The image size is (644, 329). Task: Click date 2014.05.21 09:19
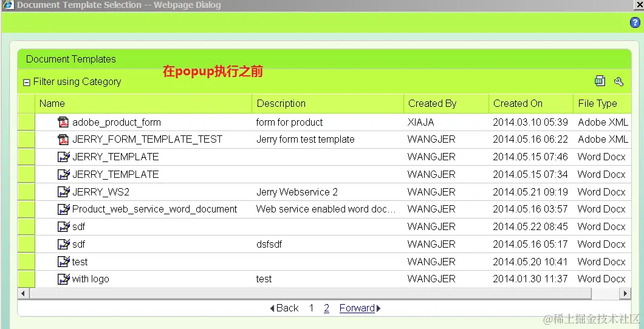pyautogui.click(x=530, y=192)
